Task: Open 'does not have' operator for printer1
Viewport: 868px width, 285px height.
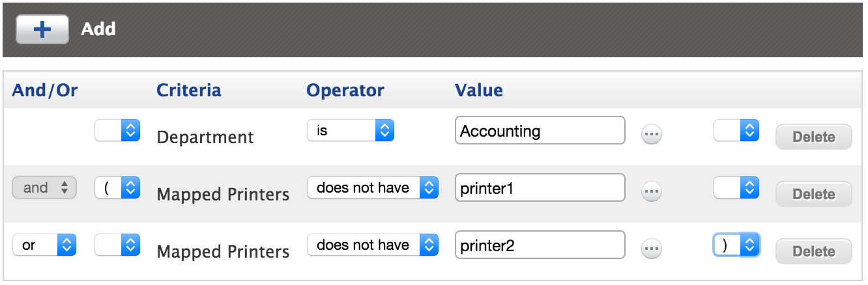Action: (372, 188)
